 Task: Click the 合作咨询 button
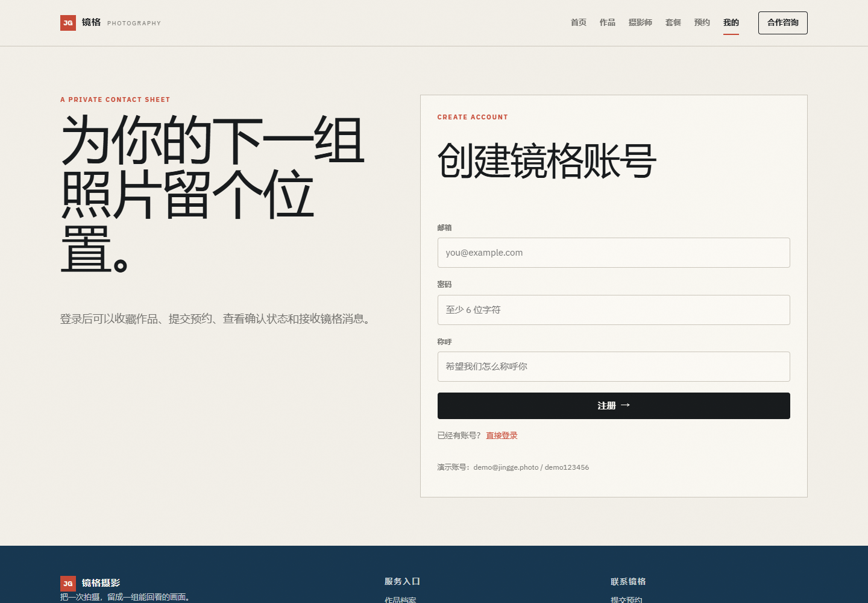(783, 23)
